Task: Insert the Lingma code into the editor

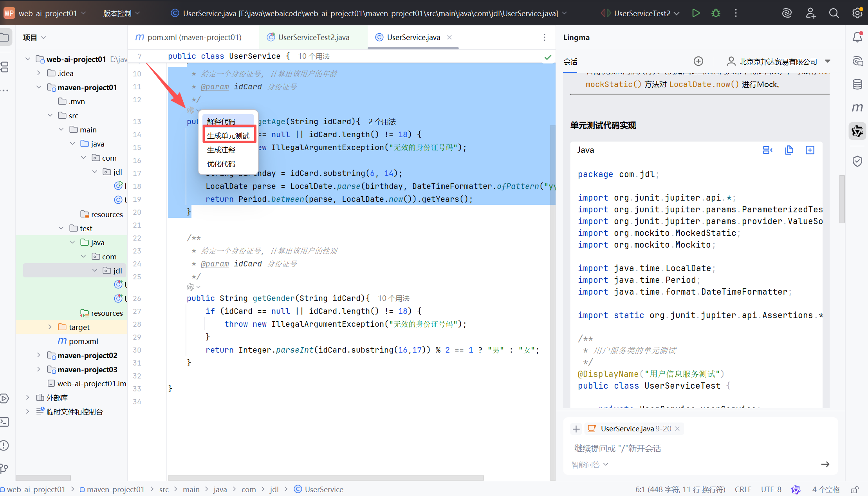Action: (767, 150)
